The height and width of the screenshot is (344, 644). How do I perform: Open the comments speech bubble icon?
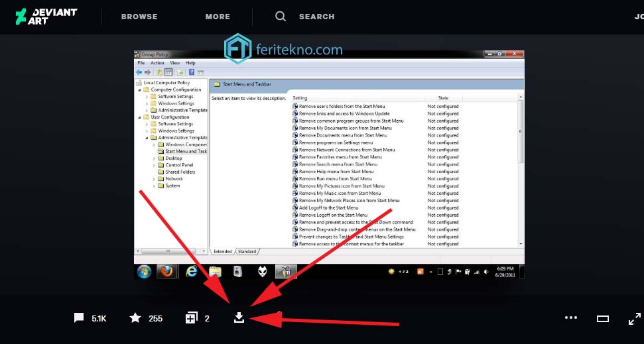coord(79,317)
